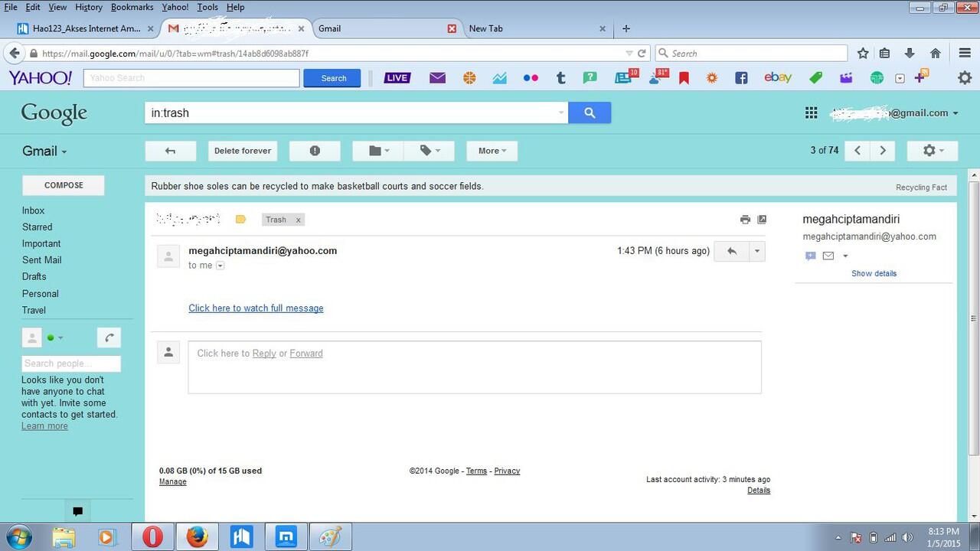The height and width of the screenshot is (551, 980).
Task: Click the Windows Start button
Action: 18,536
